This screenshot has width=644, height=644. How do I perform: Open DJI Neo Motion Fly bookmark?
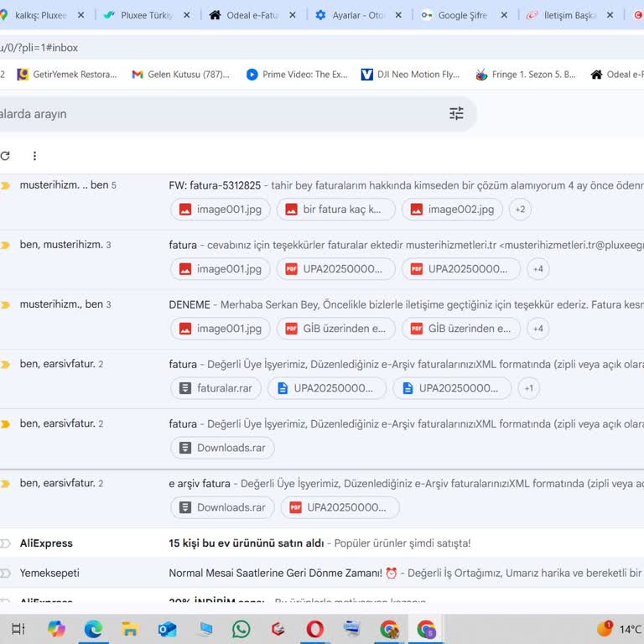(410, 75)
